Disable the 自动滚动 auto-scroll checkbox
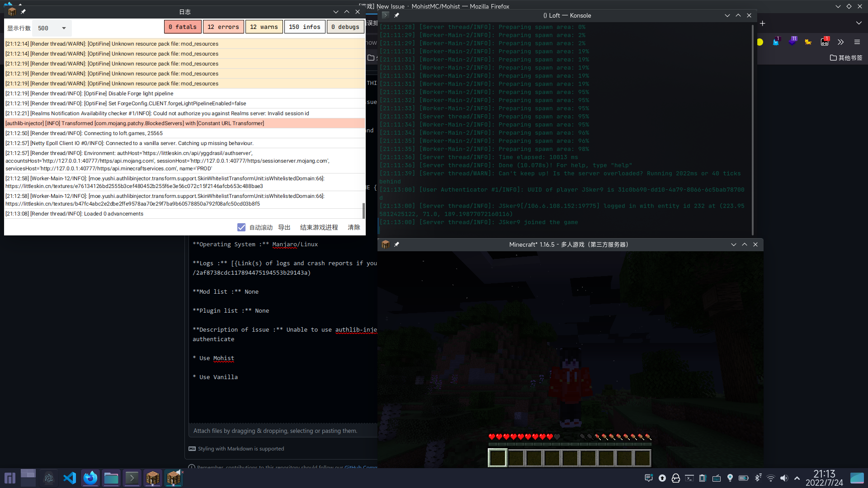Image resolution: width=868 pixels, height=488 pixels. tap(242, 227)
